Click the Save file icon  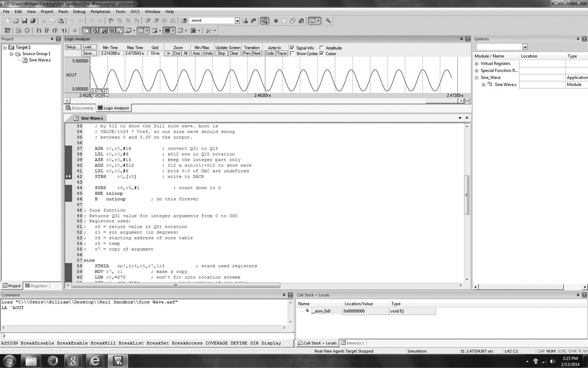point(25,20)
